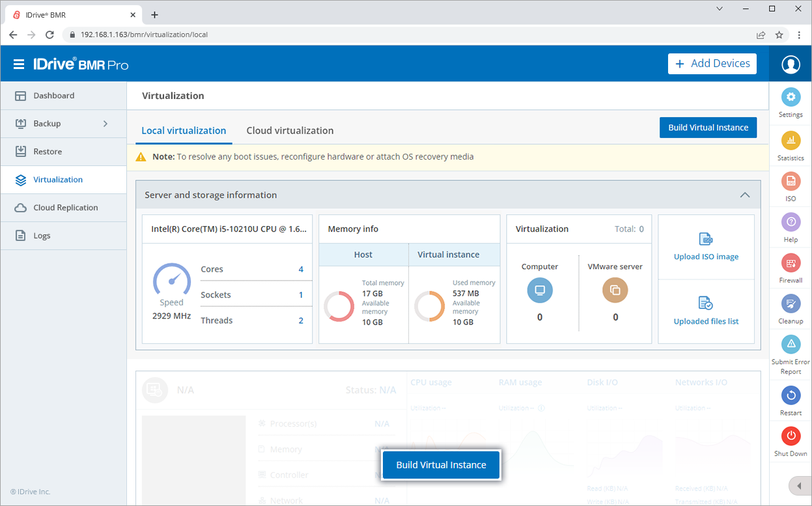Bookmark this page with the star icon
Image resolution: width=812 pixels, height=506 pixels.
779,35
